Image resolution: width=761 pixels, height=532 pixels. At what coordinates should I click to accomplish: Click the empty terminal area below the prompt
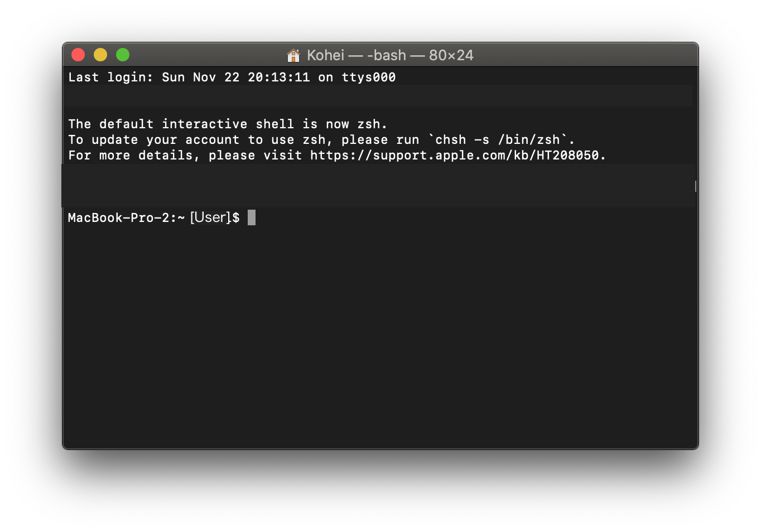379,335
